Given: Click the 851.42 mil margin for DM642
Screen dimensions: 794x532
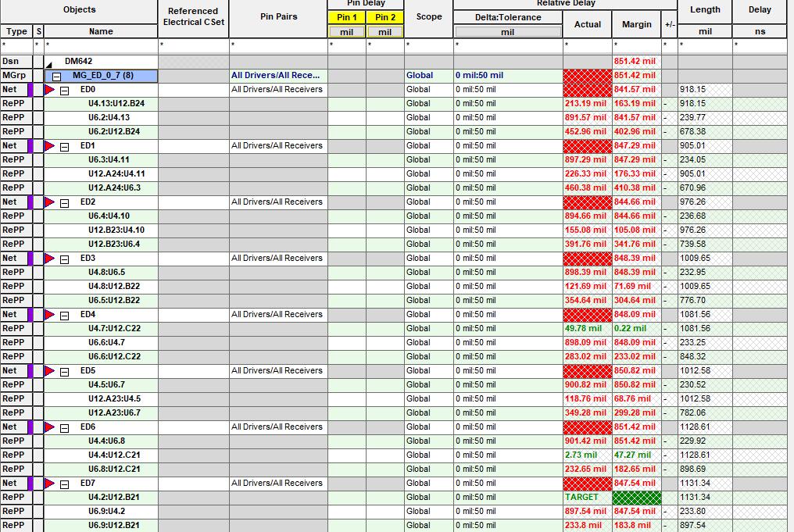Looking at the screenshot, I should 635,61.
